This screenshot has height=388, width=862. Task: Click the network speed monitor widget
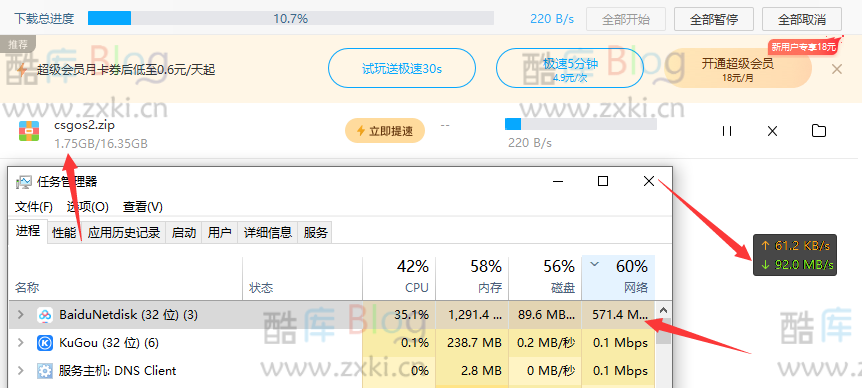(795, 254)
